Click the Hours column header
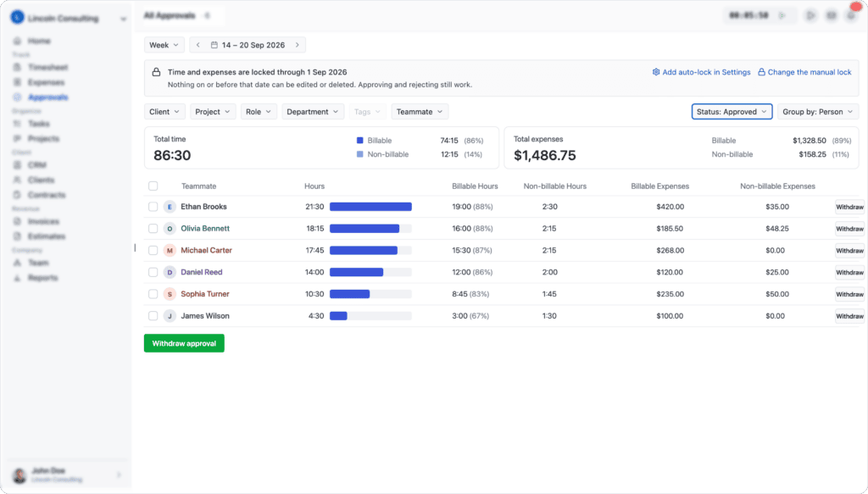This screenshot has height=494, width=868. pyautogui.click(x=314, y=186)
